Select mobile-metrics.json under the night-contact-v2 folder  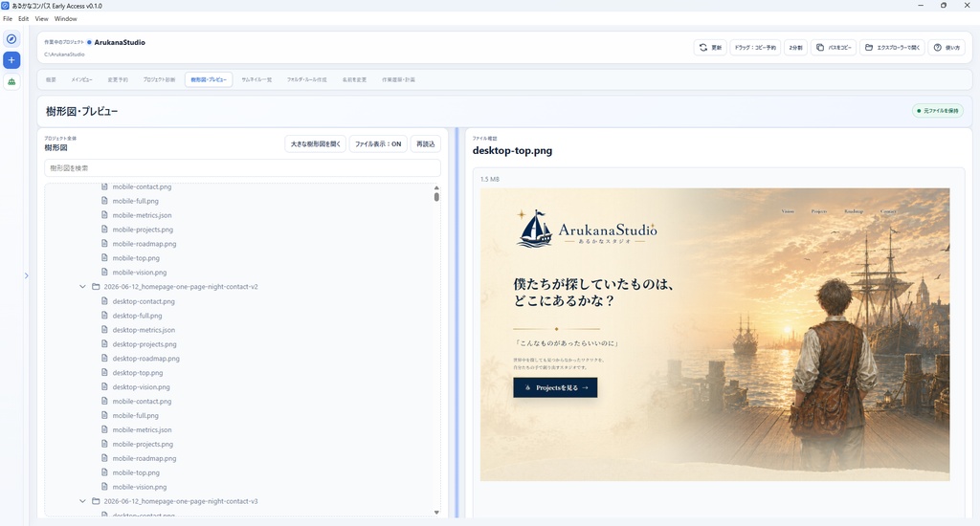(x=142, y=429)
